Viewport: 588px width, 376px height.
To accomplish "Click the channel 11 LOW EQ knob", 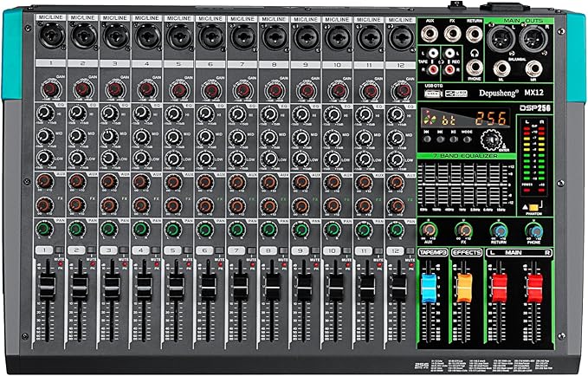I will tap(364, 159).
